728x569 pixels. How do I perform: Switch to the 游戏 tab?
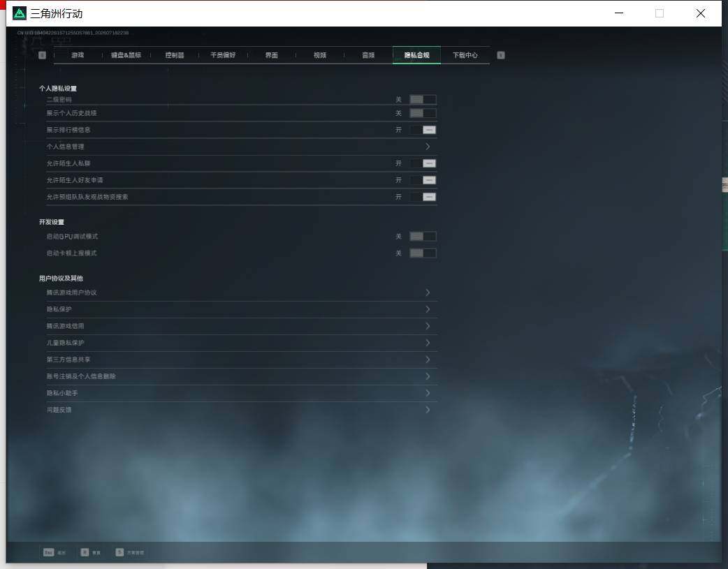[x=78, y=55]
